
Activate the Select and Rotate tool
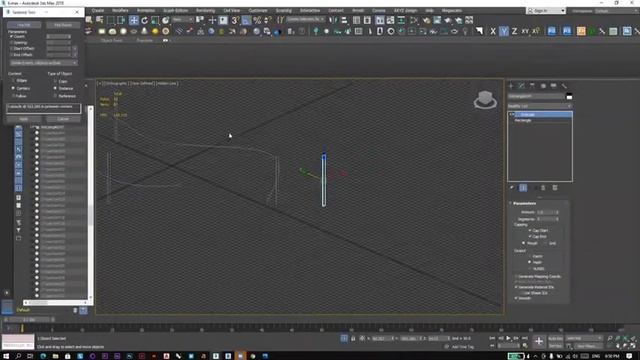pos(144,20)
